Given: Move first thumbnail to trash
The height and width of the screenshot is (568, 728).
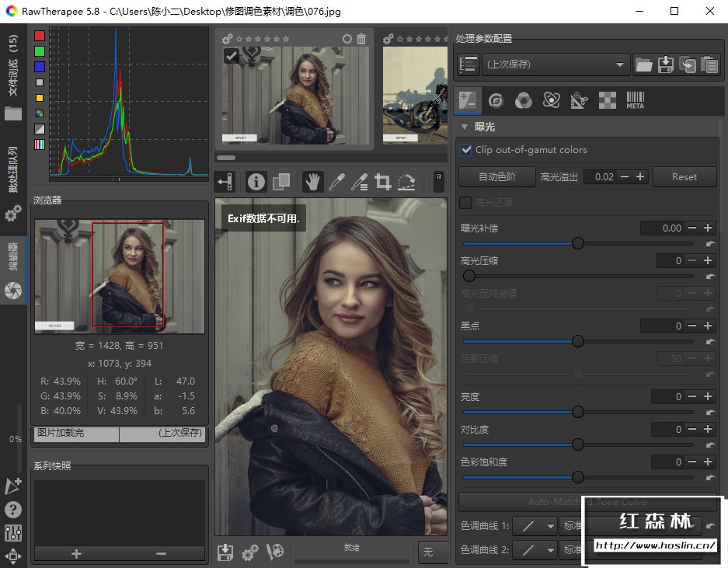Looking at the screenshot, I should click(x=361, y=39).
